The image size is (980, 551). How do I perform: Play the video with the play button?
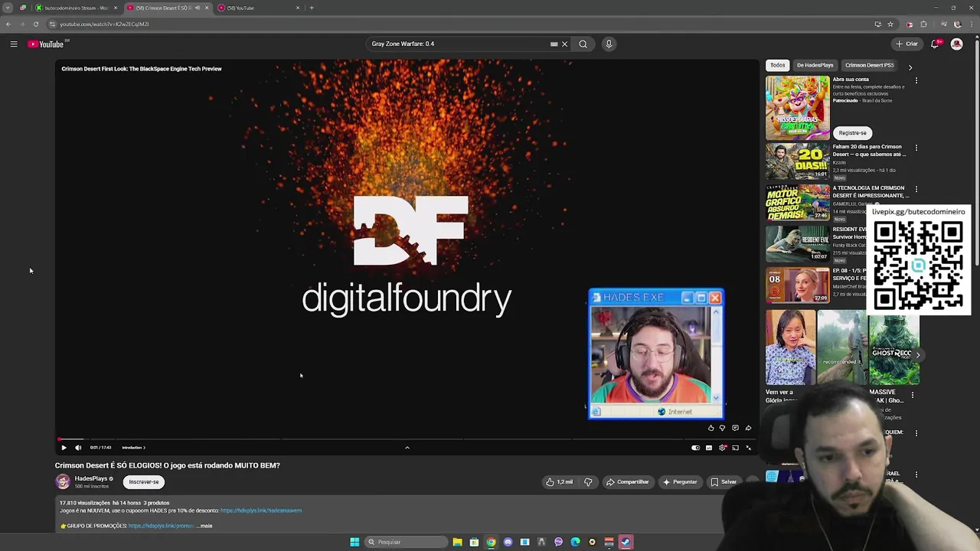(64, 448)
